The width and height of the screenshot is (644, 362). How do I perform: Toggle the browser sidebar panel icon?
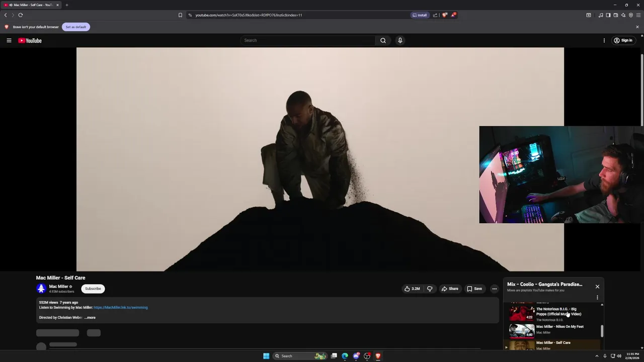608,15
